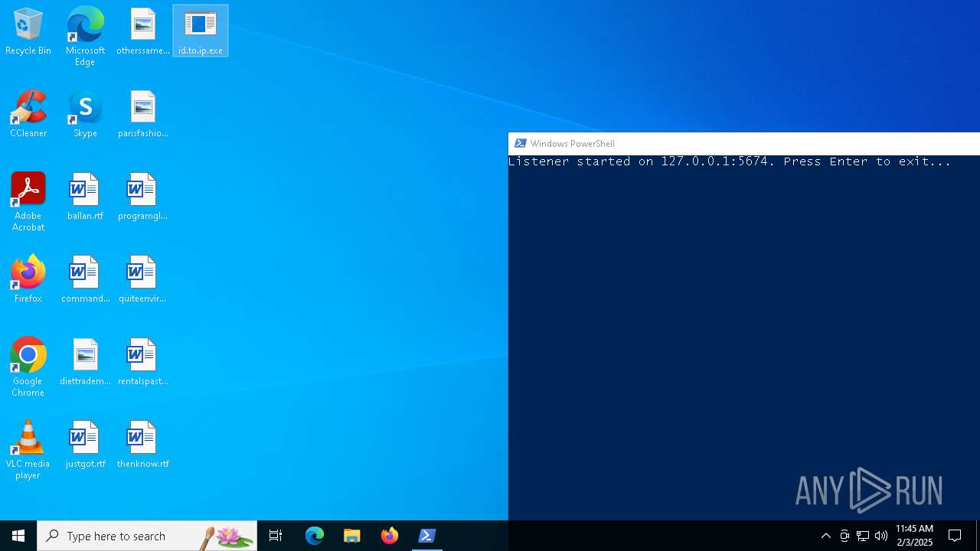Viewport: 980px width, 551px height.
Task: Open Google Chrome desktop shortcut
Action: [28, 367]
